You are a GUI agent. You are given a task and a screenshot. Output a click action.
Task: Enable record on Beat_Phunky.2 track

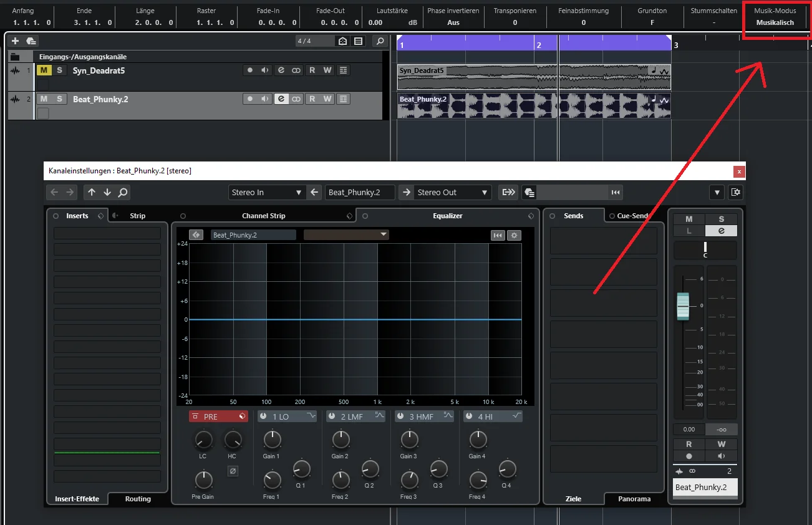pos(250,99)
